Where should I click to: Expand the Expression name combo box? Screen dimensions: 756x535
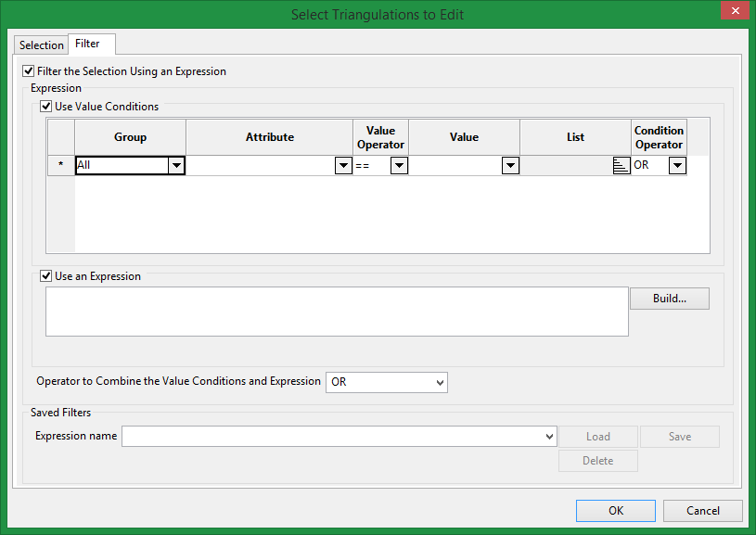[x=549, y=436]
